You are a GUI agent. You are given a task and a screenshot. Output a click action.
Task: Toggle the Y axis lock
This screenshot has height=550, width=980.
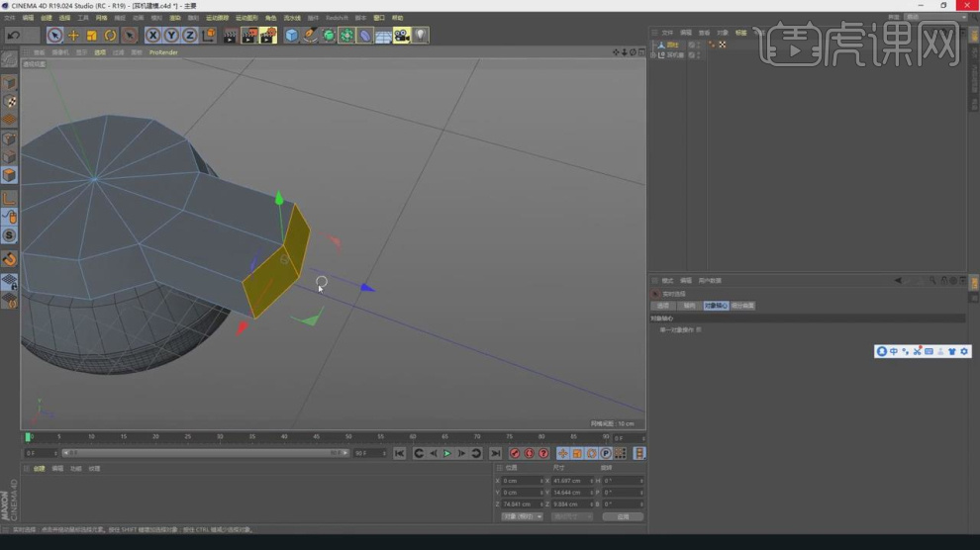tap(171, 36)
